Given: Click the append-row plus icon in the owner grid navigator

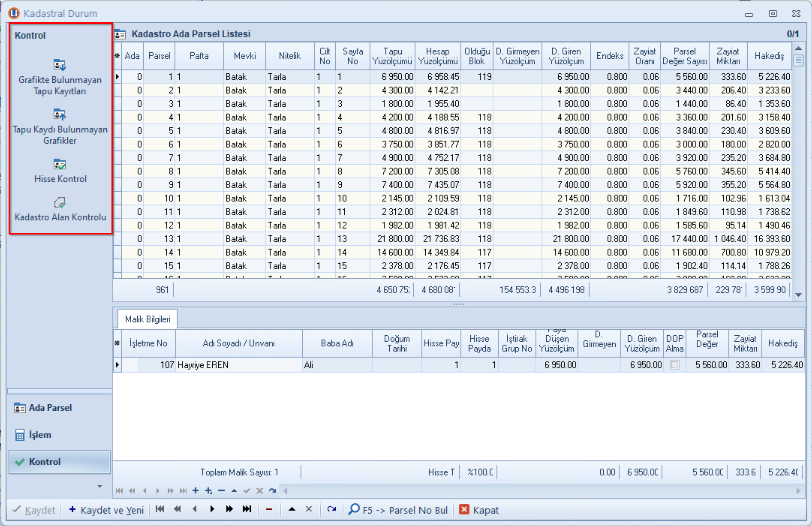Looking at the screenshot, I should pyautogui.click(x=208, y=491).
